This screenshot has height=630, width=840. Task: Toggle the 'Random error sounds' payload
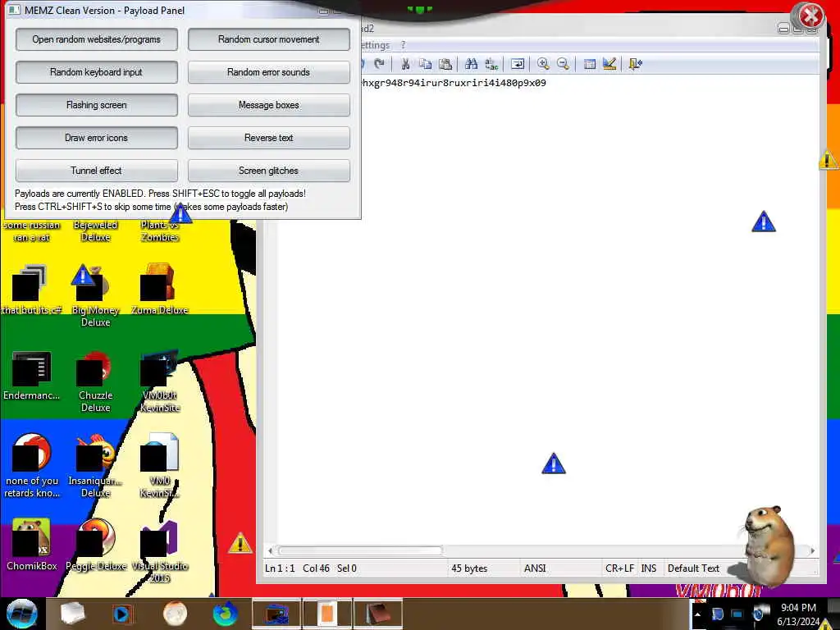click(269, 72)
